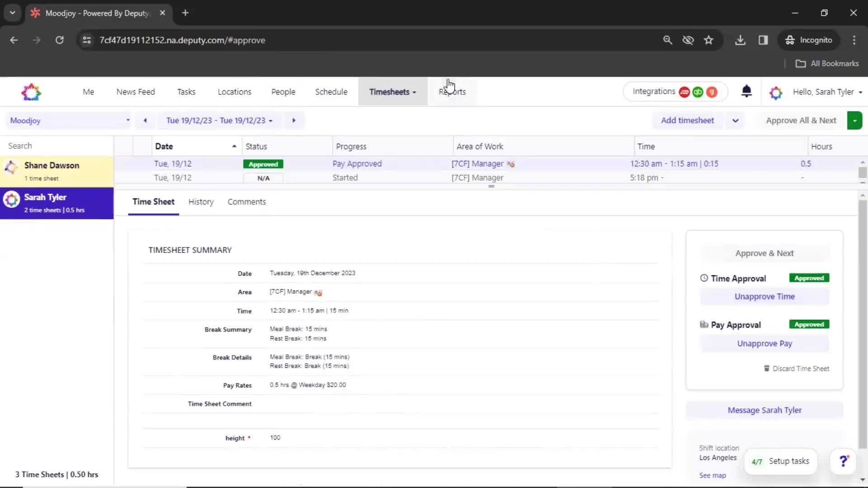Click the N/A status badge on second row

pos(263,178)
